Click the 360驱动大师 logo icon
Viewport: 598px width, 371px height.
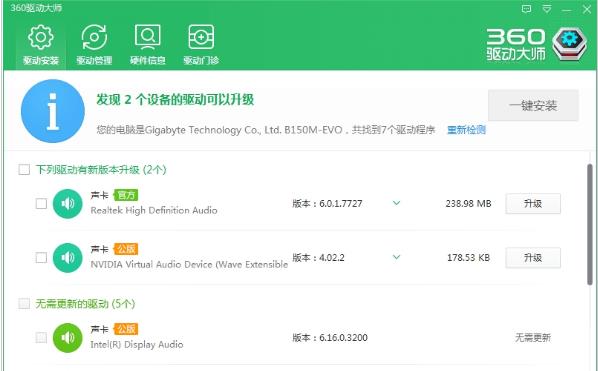569,44
